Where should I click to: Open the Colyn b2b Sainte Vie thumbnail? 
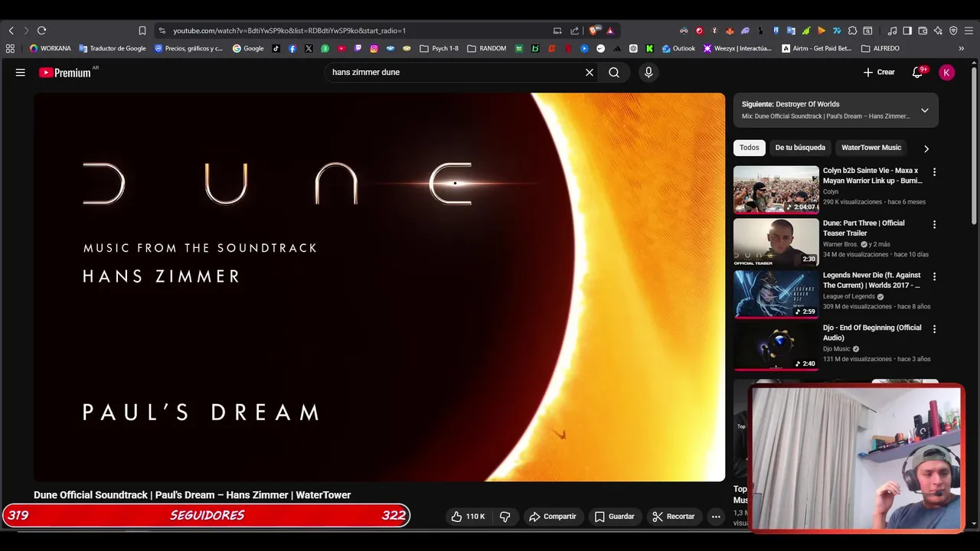[x=776, y=189]
